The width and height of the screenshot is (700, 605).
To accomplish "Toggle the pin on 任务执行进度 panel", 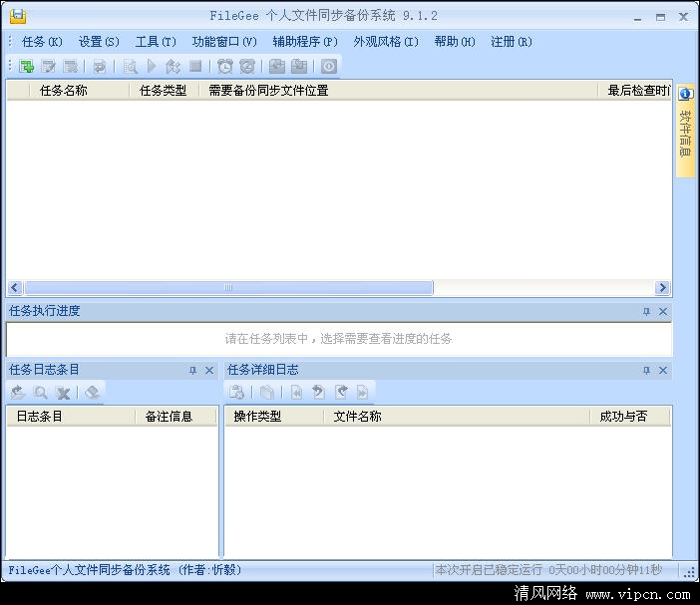I will pyautogui.click(x=646, y=312).
